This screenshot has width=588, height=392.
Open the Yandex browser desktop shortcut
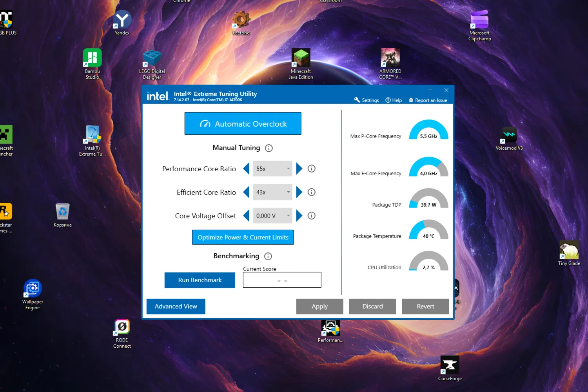pyautogui.click(x=122, y=23)
